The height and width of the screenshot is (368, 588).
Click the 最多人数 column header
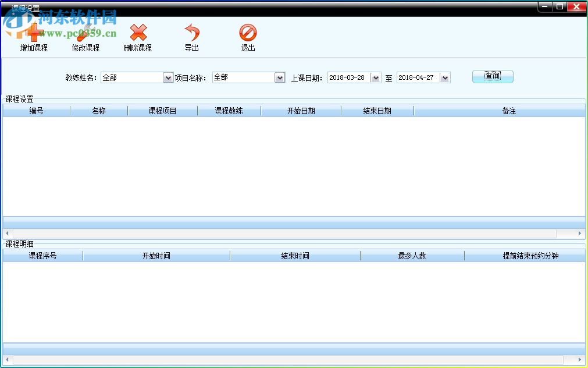tap(412, 256)
